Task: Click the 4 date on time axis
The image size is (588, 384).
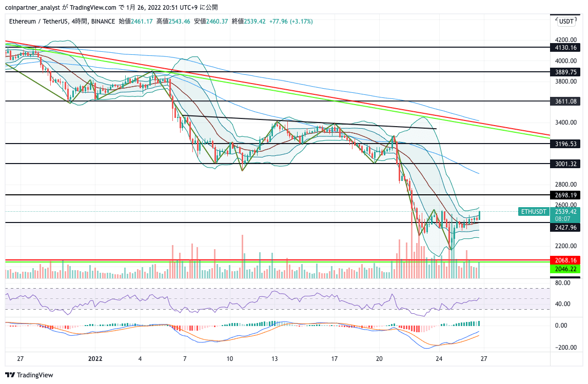Action: [140, 358]
